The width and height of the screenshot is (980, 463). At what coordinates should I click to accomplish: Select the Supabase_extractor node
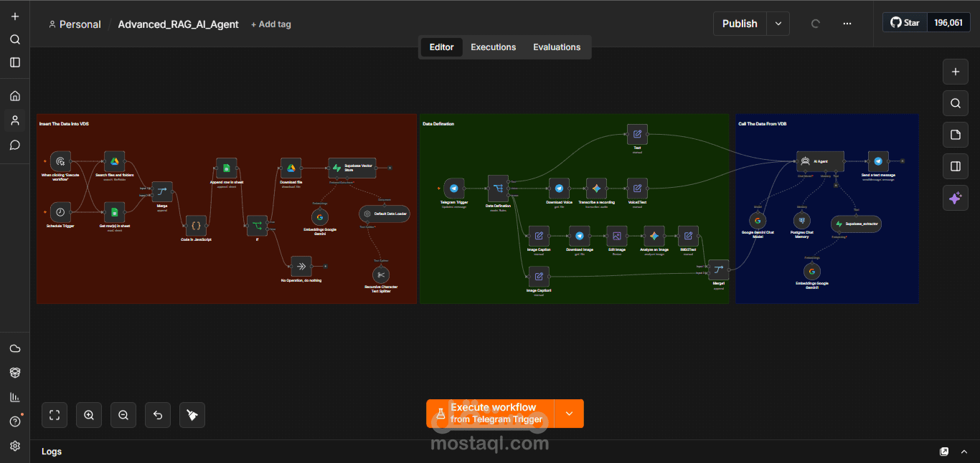857,224
